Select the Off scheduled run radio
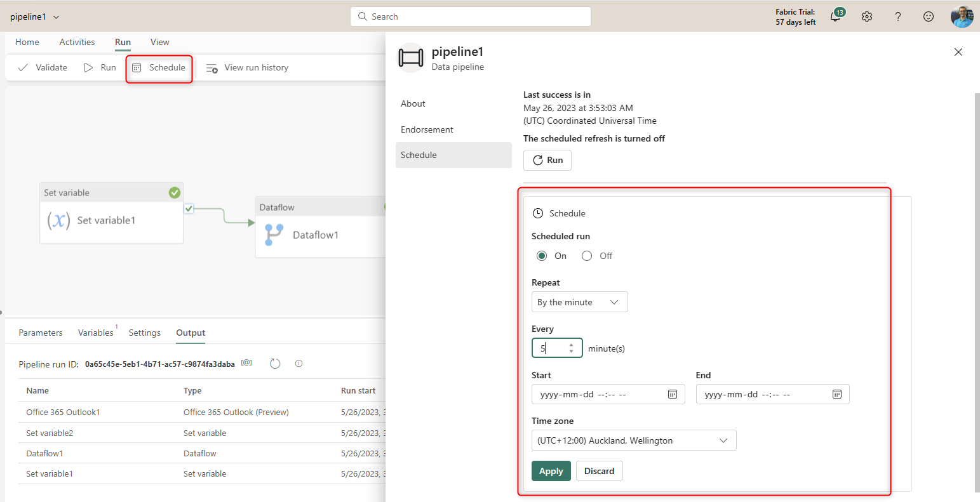 [x=587, y=256]
